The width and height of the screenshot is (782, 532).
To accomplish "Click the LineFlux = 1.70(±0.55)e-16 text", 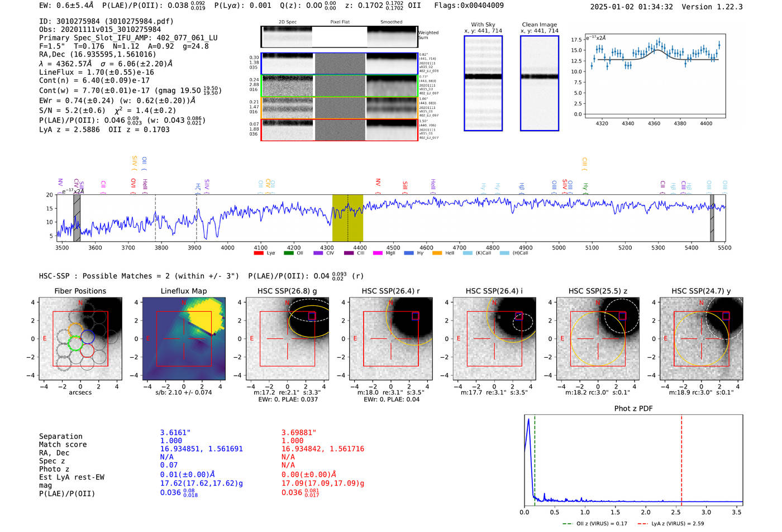I will pos(97,72).
